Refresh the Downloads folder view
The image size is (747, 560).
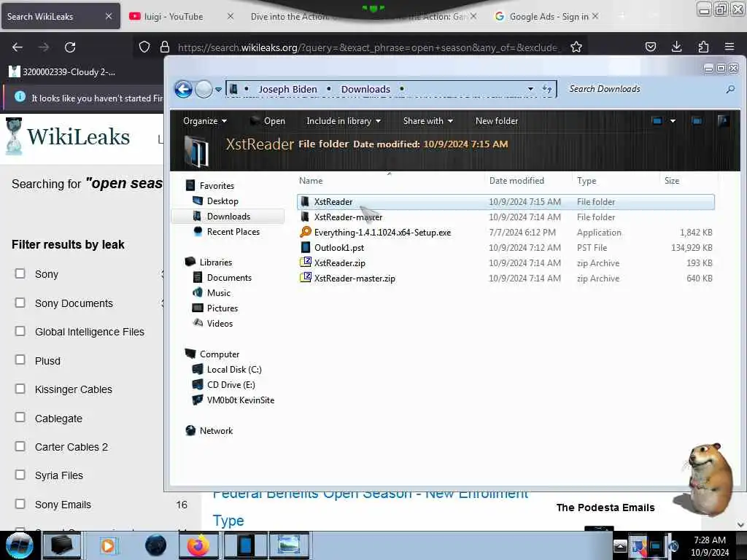tap(547, 89)
